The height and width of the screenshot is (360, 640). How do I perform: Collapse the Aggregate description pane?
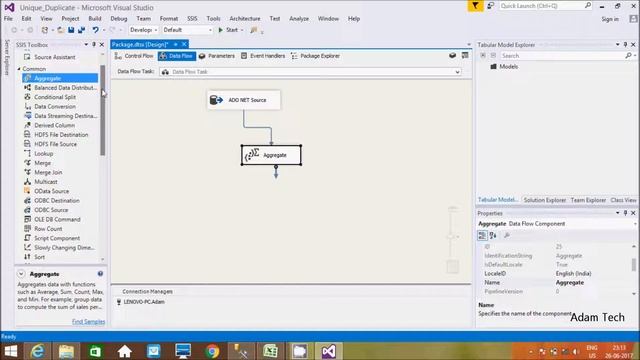tap(21, 274)
